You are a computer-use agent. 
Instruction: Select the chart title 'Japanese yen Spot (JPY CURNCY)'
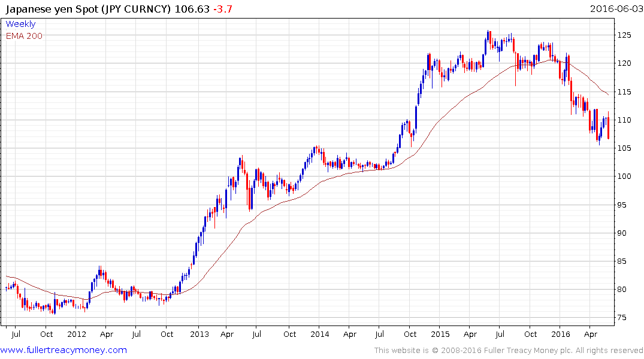(x=88, y=9)
